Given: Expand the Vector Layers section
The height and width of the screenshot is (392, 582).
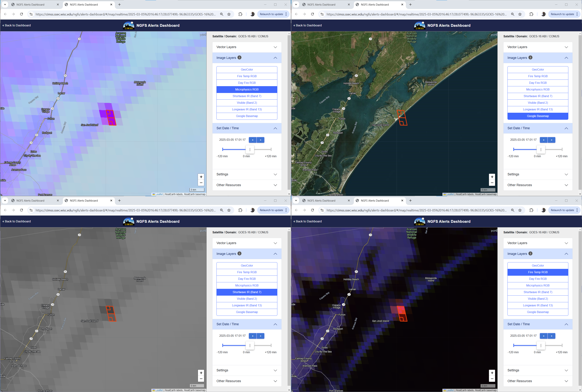Looking at the screenshot, I should [247, 47].
